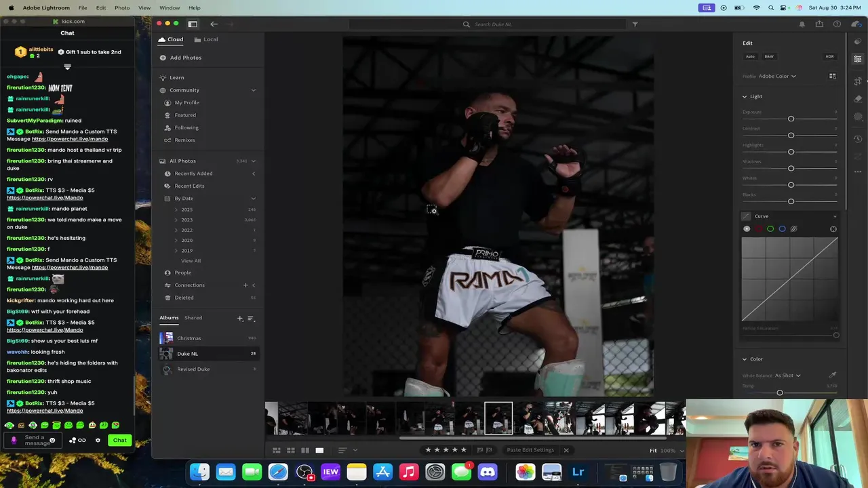Open the Duke NL album
This screenshot has width=868, height=488.
(208, 354)
